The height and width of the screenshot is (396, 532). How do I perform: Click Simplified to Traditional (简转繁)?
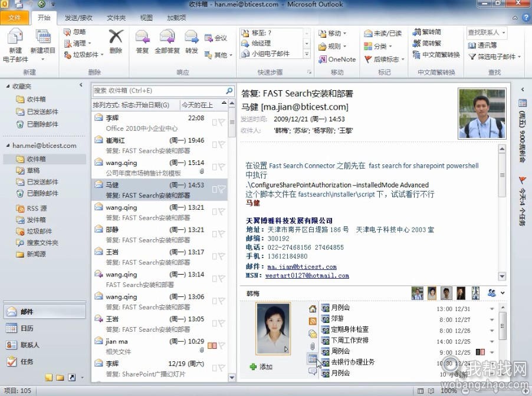426,43
